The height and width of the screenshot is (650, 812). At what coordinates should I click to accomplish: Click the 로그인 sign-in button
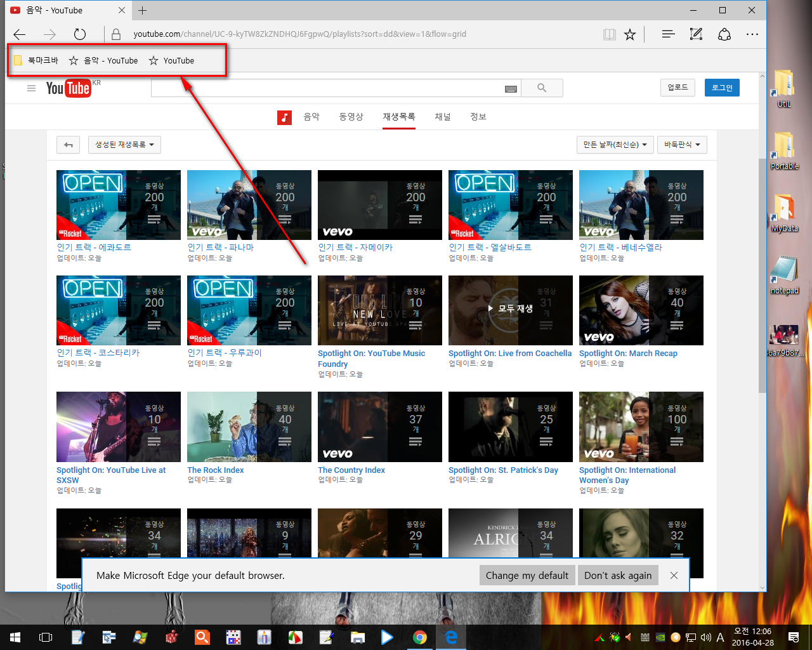[x=722, y=88]
